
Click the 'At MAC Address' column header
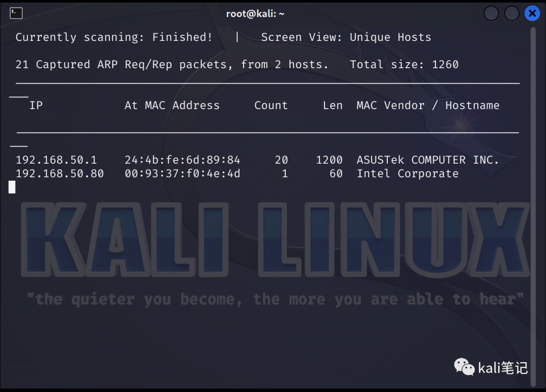tap(172, 106)
